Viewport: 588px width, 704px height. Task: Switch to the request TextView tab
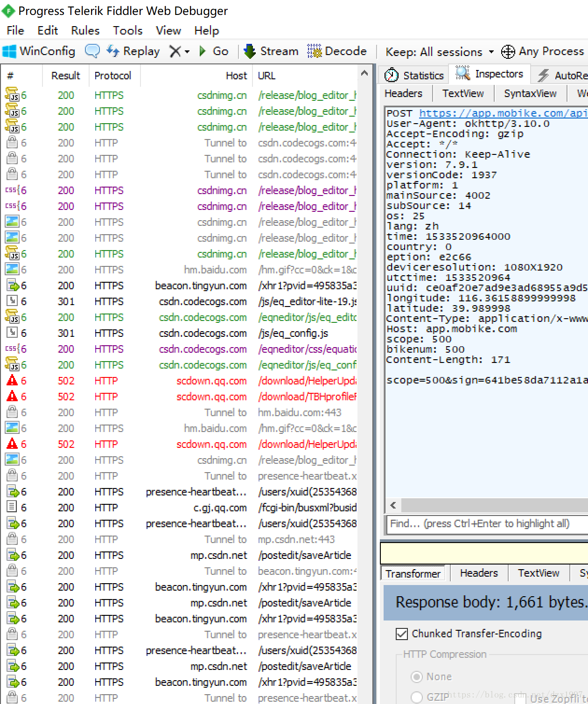click(x=463, y=94)
